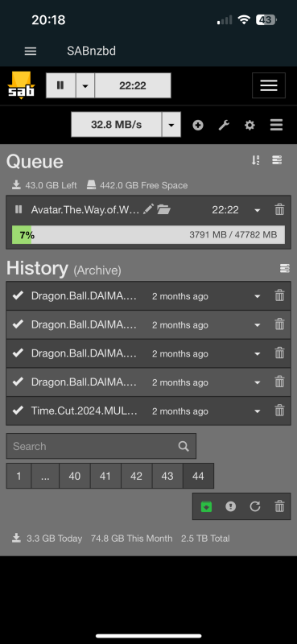The width and height of the screenshot is (297, 644).
Task: Toggle the green archive history button
Action: tap(206, 507)
